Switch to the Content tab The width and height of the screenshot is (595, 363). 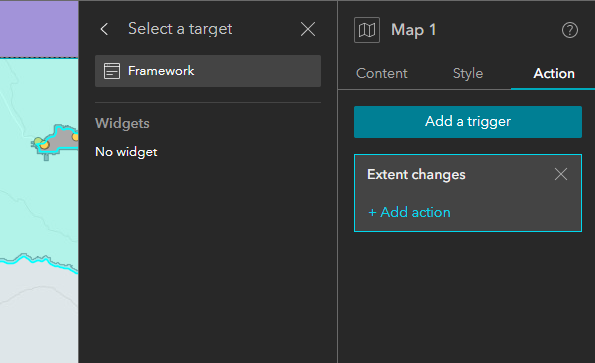tap(381, 73)
